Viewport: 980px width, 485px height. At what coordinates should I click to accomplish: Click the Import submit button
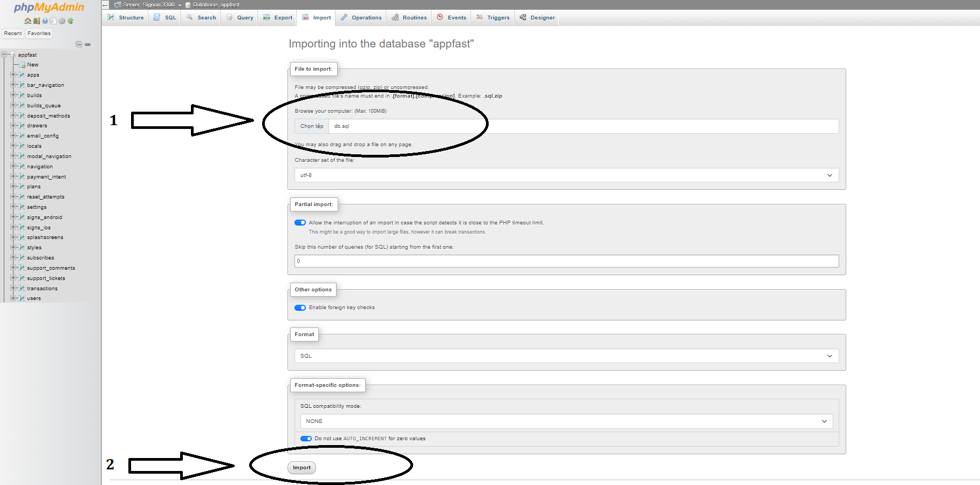pos(301,468)
